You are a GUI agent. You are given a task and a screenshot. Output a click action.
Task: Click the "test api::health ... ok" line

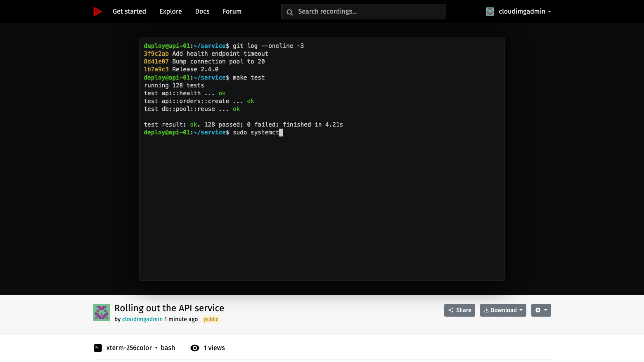click(x=185, y=93)
